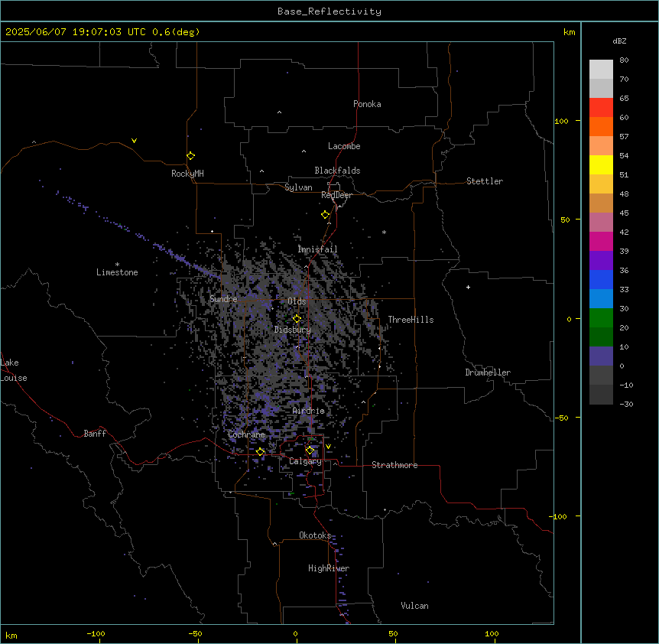Click the legend value 80

click(x=624, y=60)
